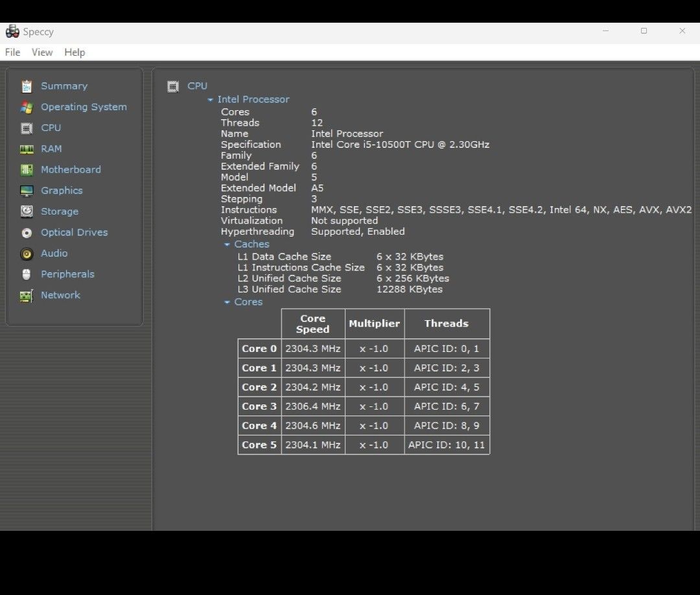Open the Motherboard section
700x595 pixels.
tap(71, 170)
